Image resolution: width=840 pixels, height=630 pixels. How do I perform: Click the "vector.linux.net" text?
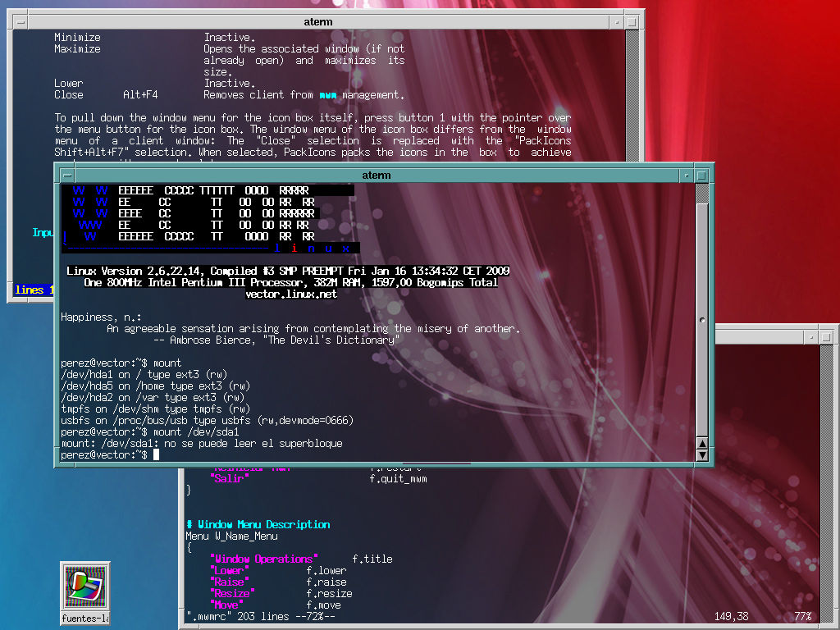click(x=291, y=294)
